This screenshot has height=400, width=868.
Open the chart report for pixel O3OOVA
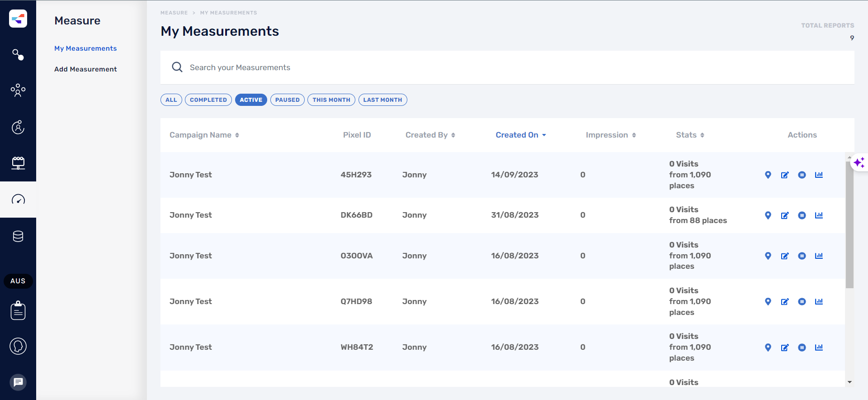(x=819, y=256)
